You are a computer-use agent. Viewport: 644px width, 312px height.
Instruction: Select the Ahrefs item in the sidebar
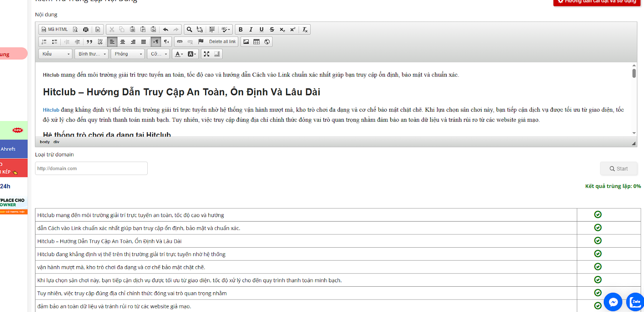click(x=12, y=149)
